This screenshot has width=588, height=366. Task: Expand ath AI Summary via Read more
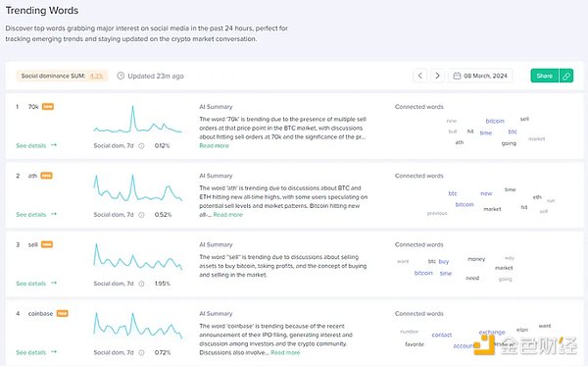(228, 215)
